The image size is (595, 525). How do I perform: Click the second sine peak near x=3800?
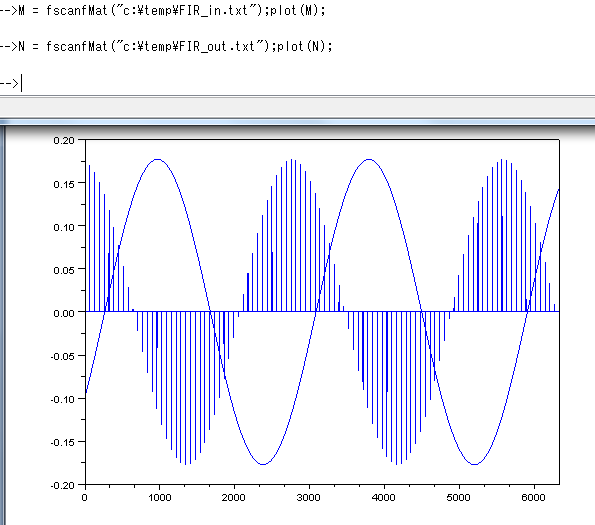pyautogui.click(x=369, y=159)
